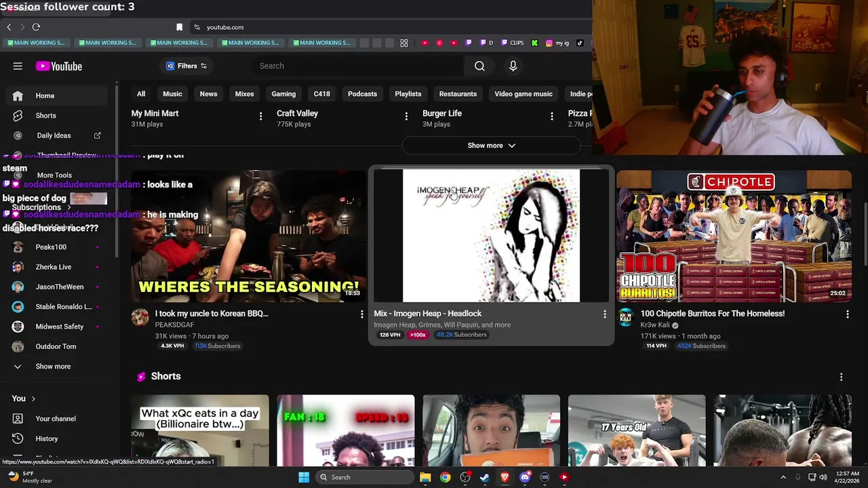Open the Kick bookmark

(534, 43)
